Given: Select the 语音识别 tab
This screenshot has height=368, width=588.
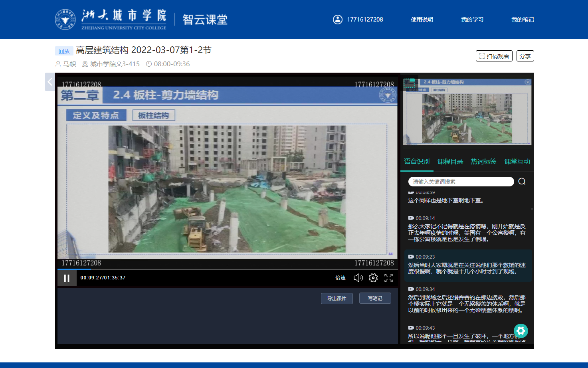Looking at the screenshot, I should pyautogui.click(x=417, y=162).
